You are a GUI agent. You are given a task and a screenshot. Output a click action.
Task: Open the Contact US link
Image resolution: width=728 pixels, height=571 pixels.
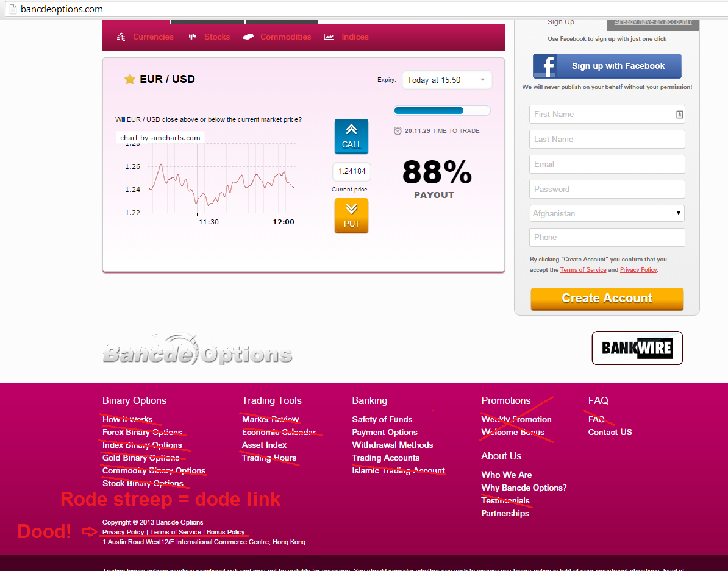tap(610, 432)
